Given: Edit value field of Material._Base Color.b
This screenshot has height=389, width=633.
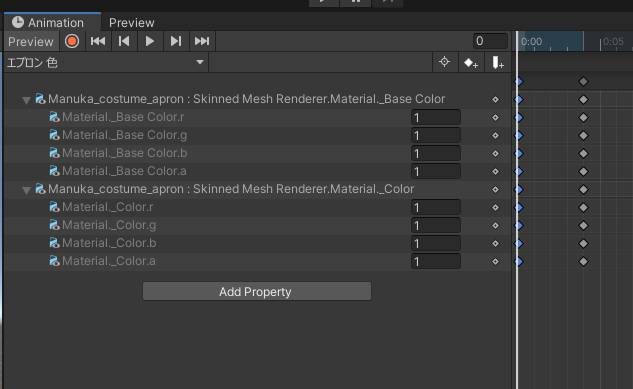Looking at the screenshot, I should point(436,153).
